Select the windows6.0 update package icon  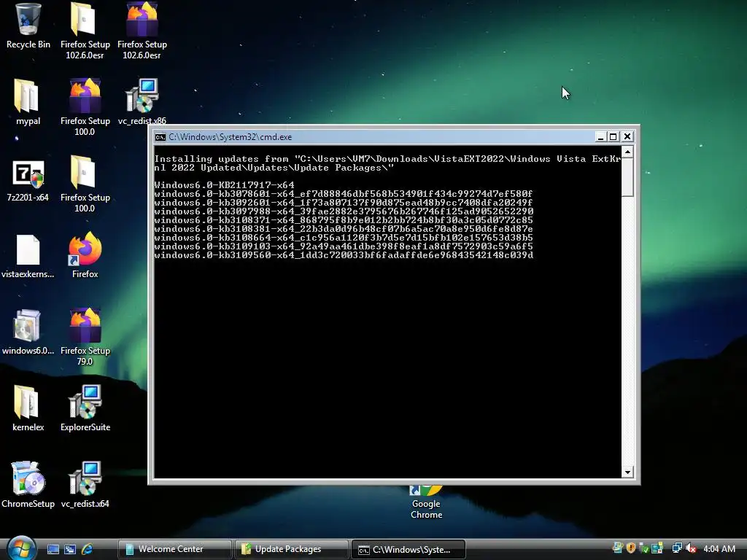(x=28, y=332)
